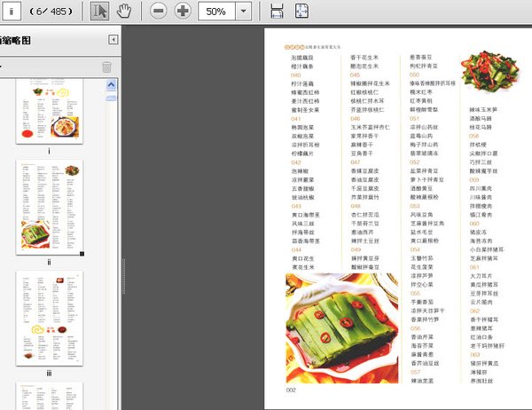Open the zoom level dropdown arrow
532x410 pixels.
coord(243,12)
